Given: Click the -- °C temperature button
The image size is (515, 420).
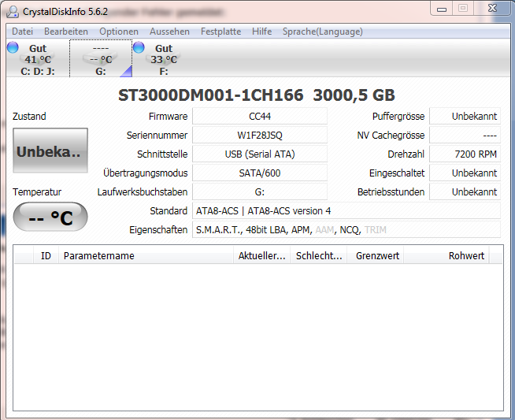Looking at the screenshot, I should [x=50, y=217].
